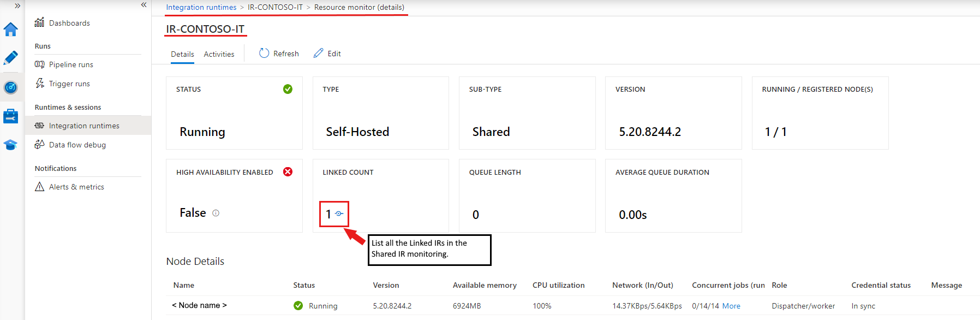Click the Available memory column header

click(485, 285)
